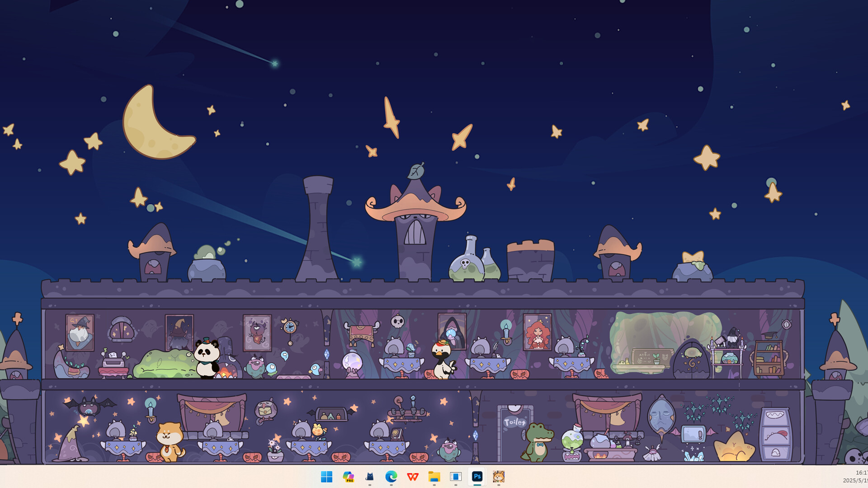
Task: Open WPS Office from the taskbar
Action: tap(413, 476)
